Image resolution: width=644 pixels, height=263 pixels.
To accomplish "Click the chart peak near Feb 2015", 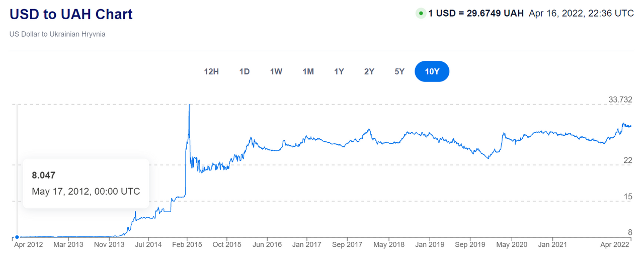I will point(189,106).
